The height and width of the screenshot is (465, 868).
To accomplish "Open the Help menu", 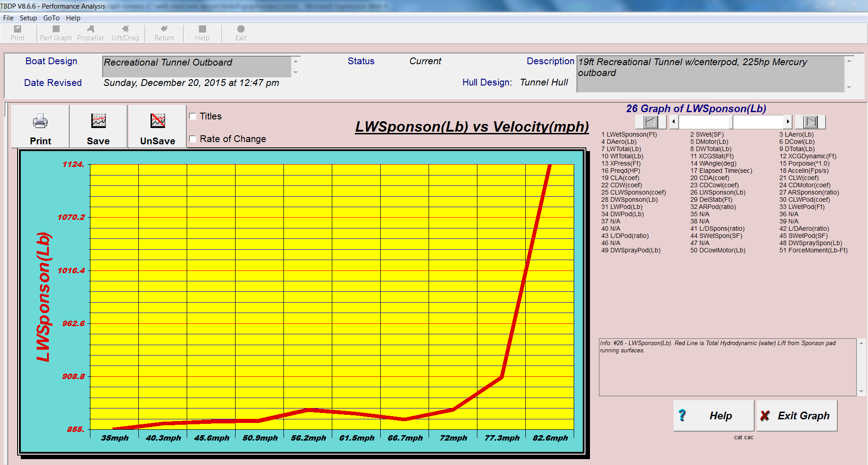I will (73, 18).
